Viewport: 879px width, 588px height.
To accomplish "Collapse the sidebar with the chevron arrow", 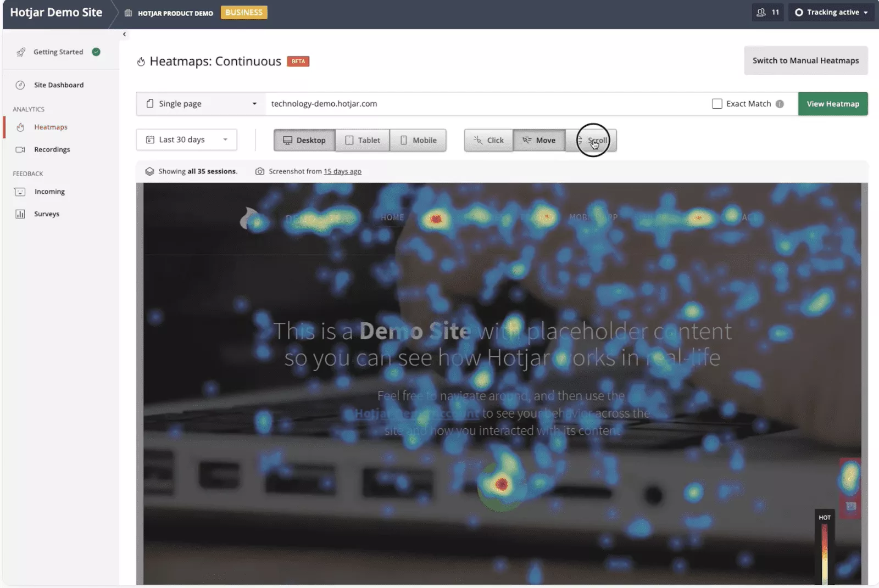I will pos(124,34).
